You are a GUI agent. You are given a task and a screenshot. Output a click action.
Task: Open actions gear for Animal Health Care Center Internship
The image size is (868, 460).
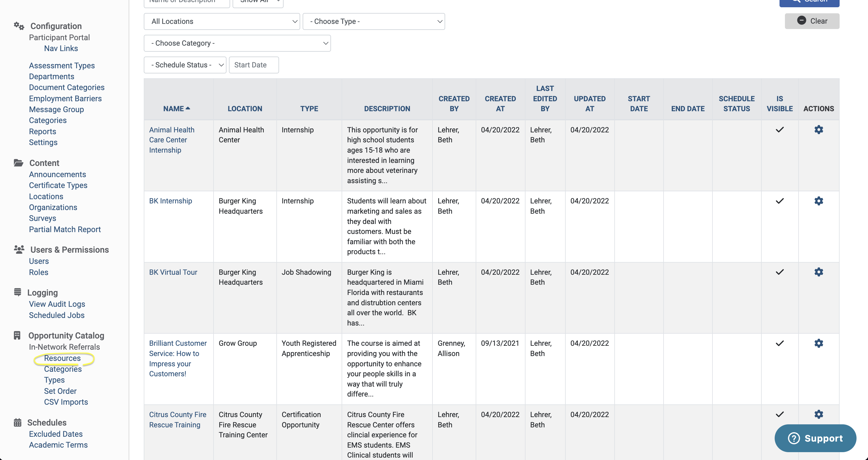pyautogui.click(x=818, y=130)
